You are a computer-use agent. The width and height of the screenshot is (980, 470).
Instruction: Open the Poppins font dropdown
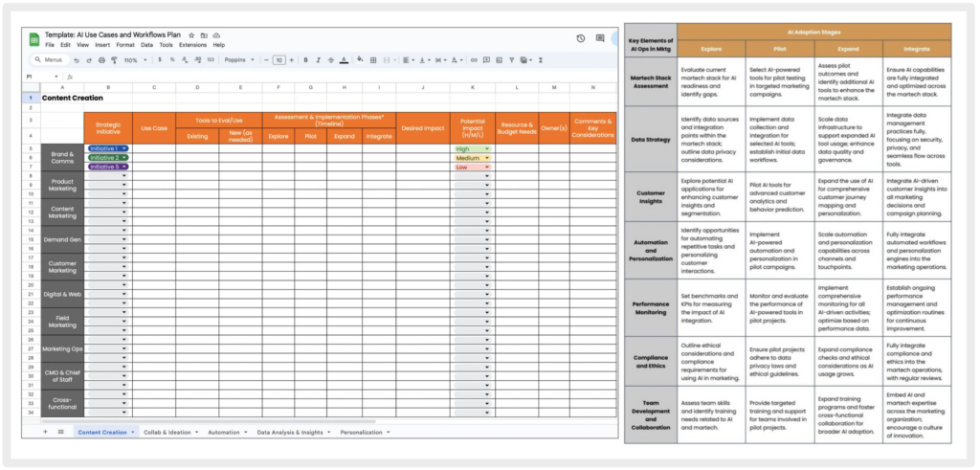237,59
